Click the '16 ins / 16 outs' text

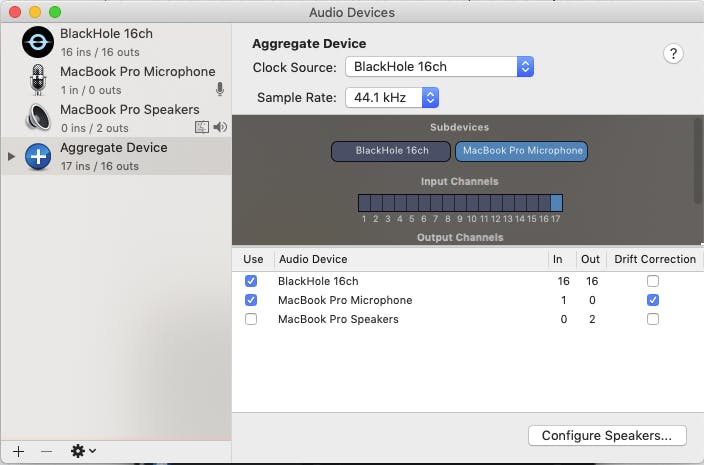point(100,52)
